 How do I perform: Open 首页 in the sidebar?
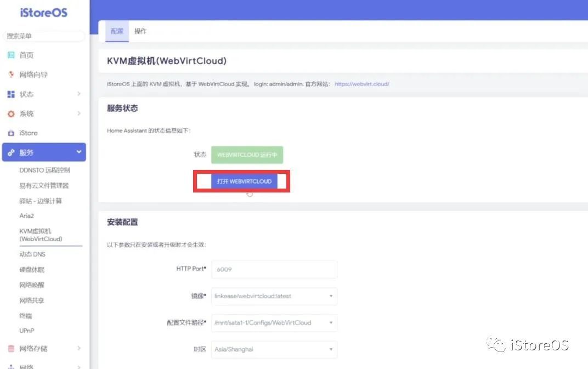pyautogui.click(x=26, y=55)
